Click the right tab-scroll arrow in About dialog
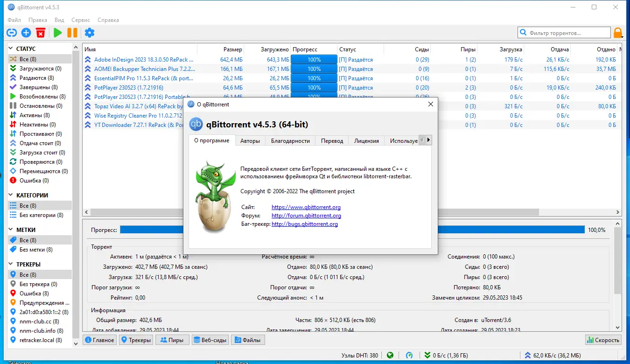The height and width of the screenshot is (364, 630). click(428, 140)
